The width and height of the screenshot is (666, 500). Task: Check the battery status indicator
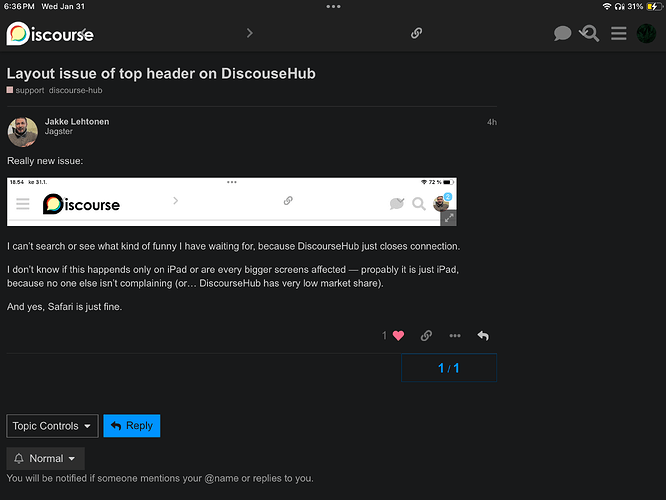(653, 6)
